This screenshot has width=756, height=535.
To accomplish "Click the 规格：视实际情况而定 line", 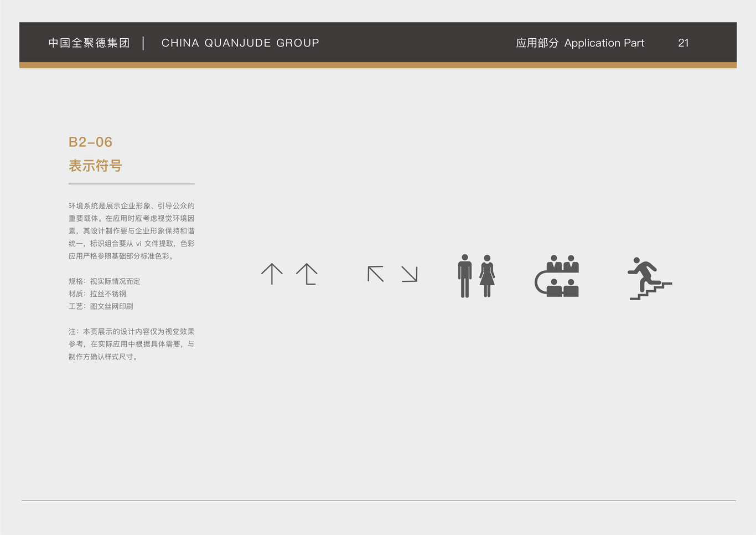I will pos(105,281).
